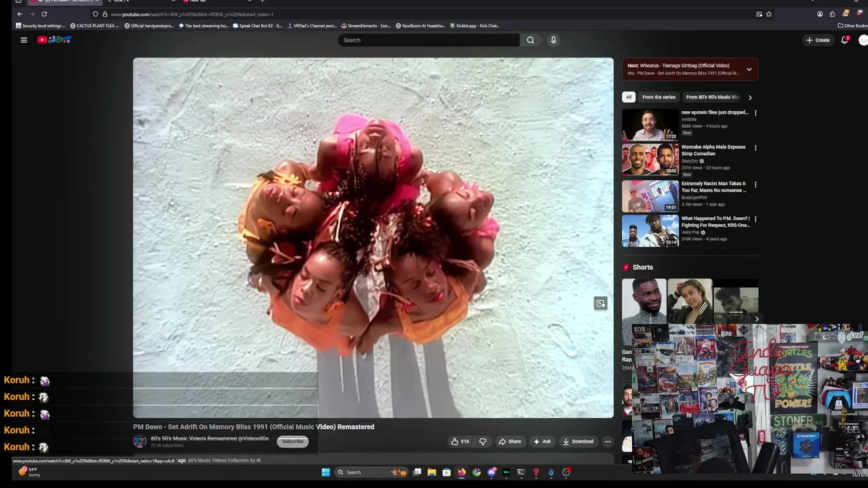Select the From the series chip
The width and height of the screenshot is (868, 488).
click(x=658, y=97)
